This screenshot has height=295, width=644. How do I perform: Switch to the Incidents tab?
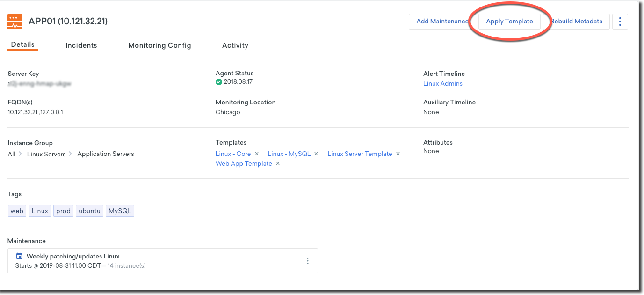[x=81, y=45]
